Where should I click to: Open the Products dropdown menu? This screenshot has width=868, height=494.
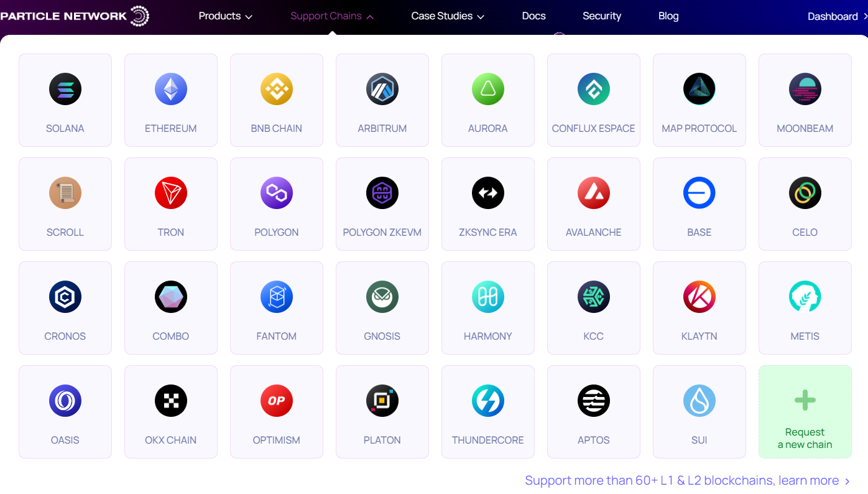tap(226, 16)
